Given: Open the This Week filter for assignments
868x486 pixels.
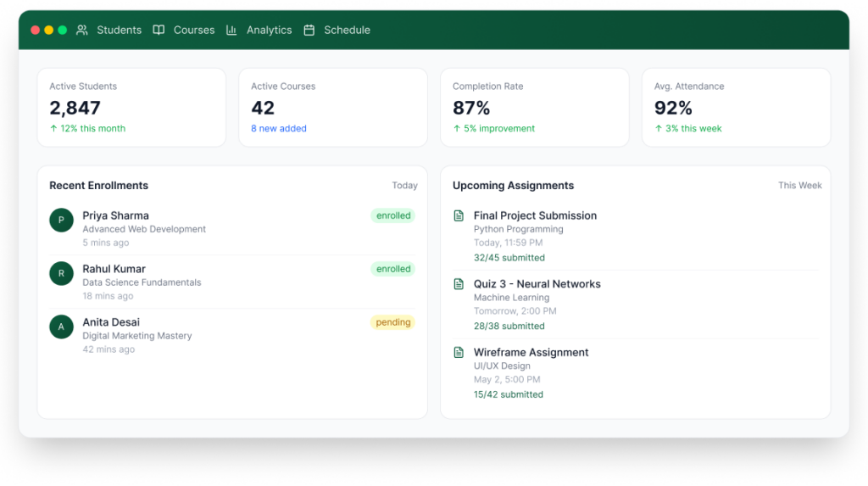Looking at the screenshot, I should pos(799,186).
